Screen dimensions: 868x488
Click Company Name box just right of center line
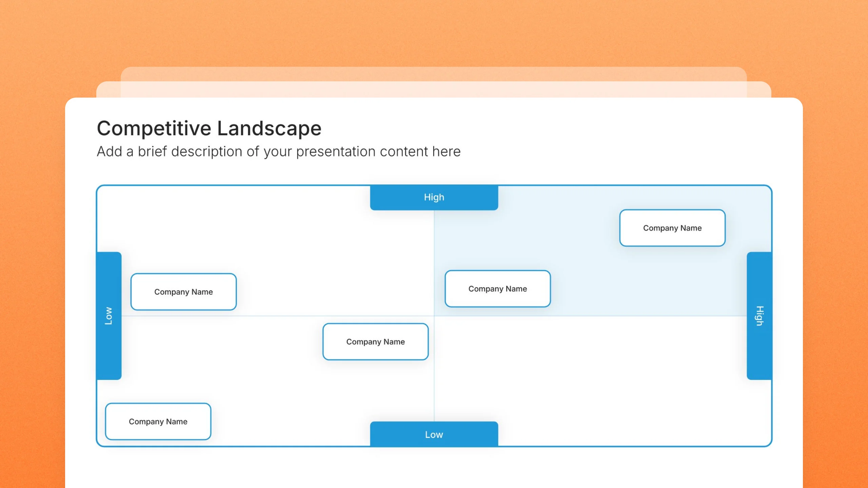pyautogui.click(x=498, y=289)
